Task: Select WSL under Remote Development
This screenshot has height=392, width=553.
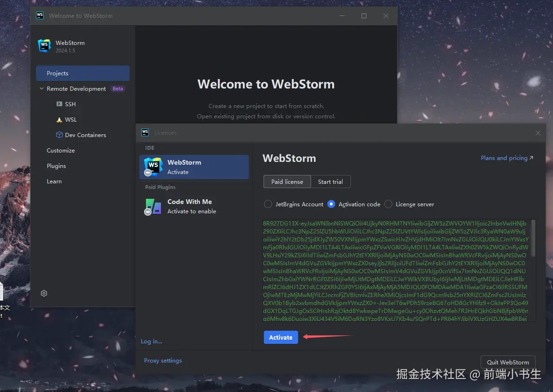Action: coord(71,119)
